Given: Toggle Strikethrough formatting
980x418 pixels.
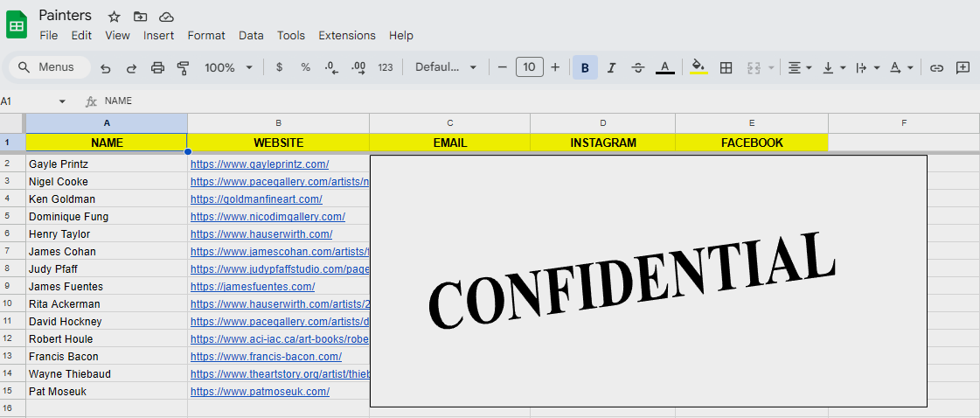Looking at the screenshot, I should pos(638,67).
